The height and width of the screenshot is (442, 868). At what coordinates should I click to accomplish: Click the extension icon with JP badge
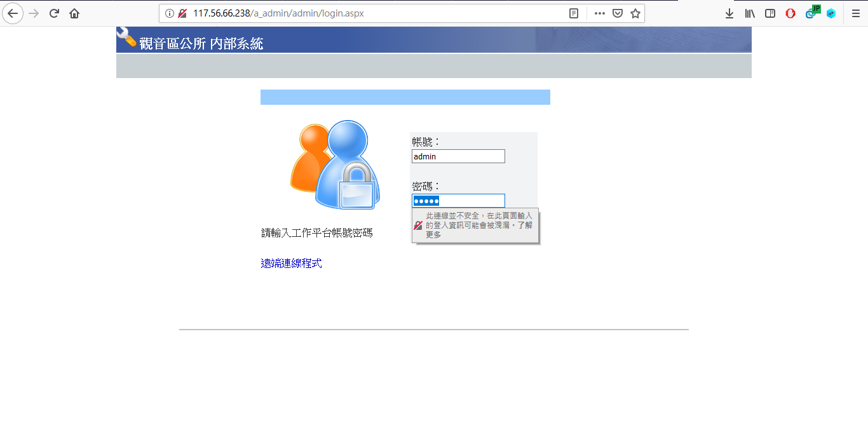pyautogui.click(x=811, y=12)
